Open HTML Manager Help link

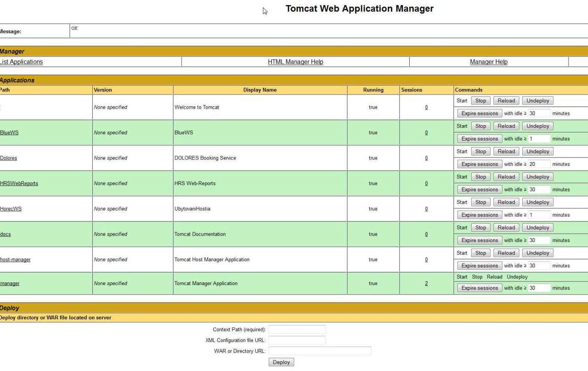click(x=295, y=62)
